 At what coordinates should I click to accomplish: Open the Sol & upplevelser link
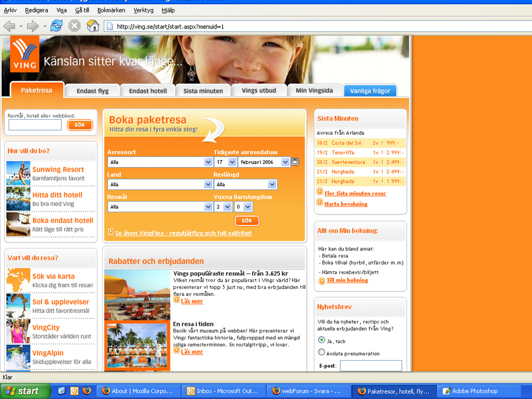(x=60, y=302)
